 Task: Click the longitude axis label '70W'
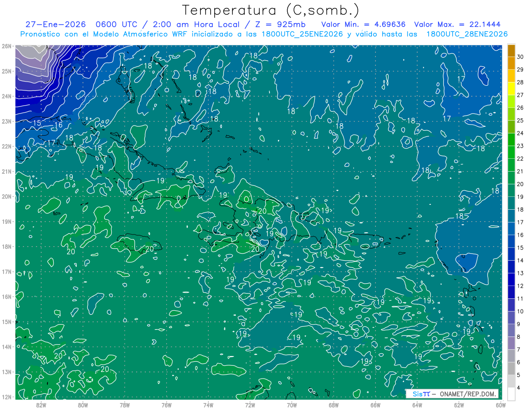(x=292, y=405)
